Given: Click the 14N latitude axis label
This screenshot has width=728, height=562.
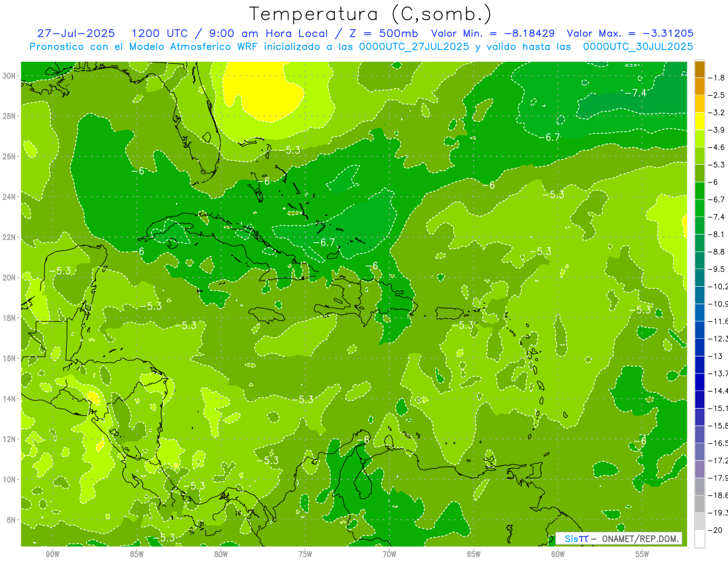Looking at the screenshot, I should pyautogui.click(x=10, y=398).
